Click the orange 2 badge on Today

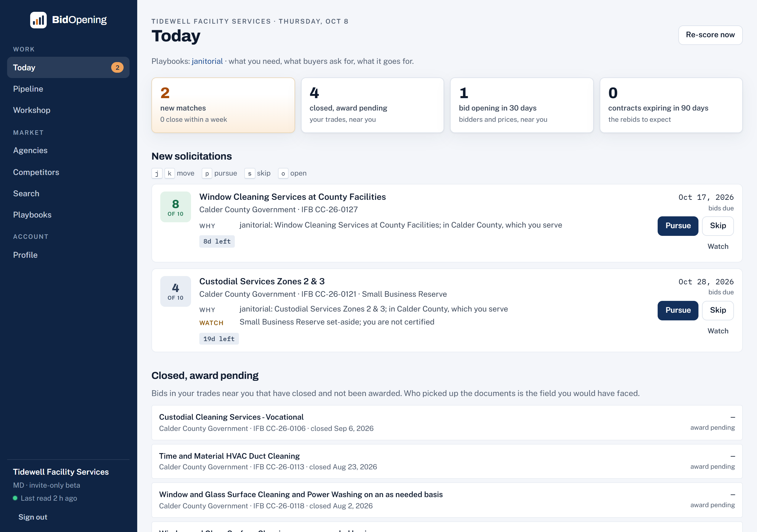pyautogui.click(x=117, y=68)
